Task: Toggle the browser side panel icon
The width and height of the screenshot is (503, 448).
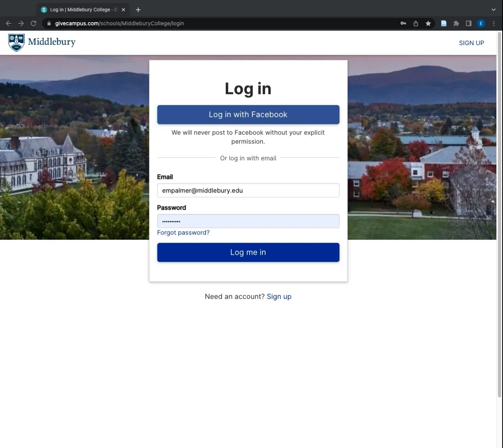Action: (x=469, y=23)
